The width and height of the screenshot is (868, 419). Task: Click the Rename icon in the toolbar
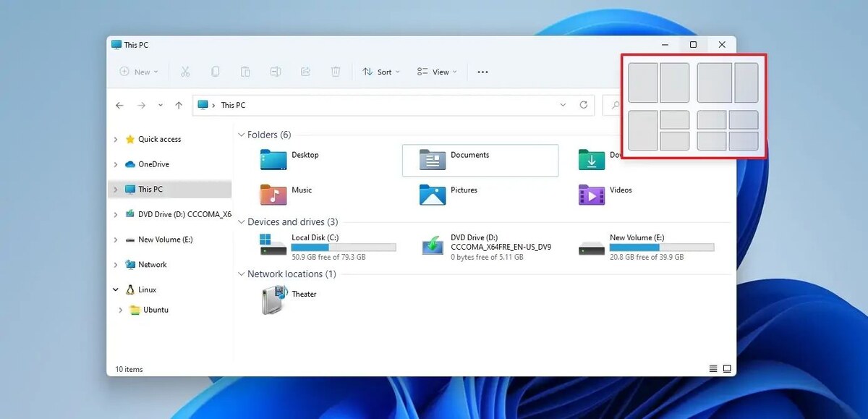(x=276, y=72)
